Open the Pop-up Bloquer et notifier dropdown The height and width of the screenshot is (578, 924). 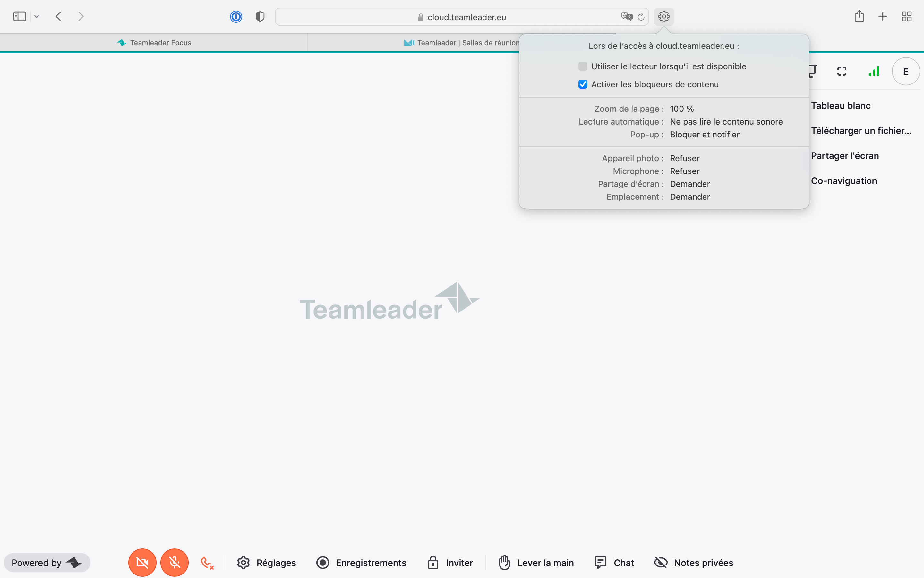705,135
